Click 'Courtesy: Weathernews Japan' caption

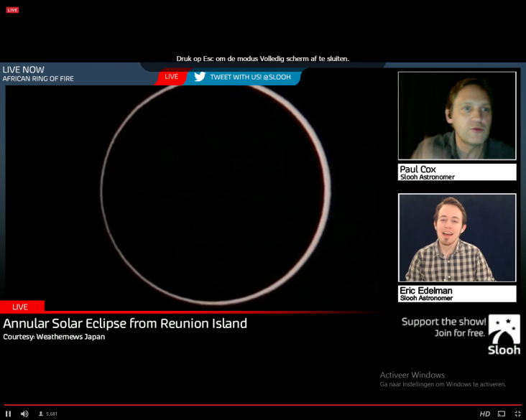point(54,337)
